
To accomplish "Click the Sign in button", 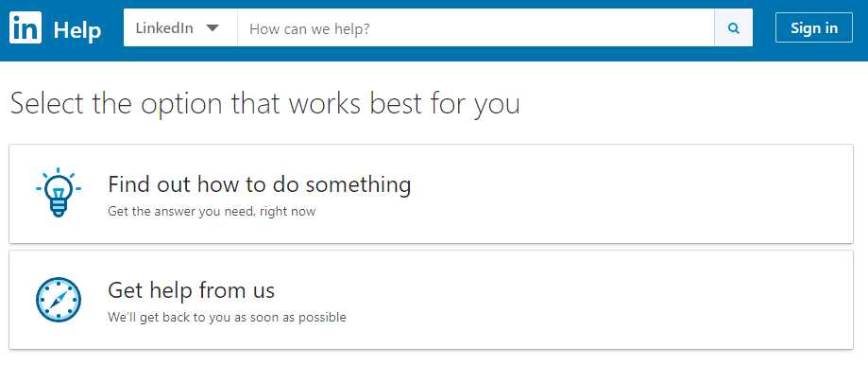I will [814, 27].
